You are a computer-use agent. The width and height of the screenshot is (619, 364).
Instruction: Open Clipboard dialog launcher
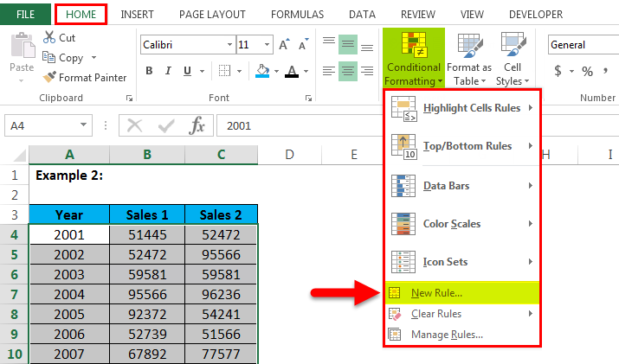[129, 99]
